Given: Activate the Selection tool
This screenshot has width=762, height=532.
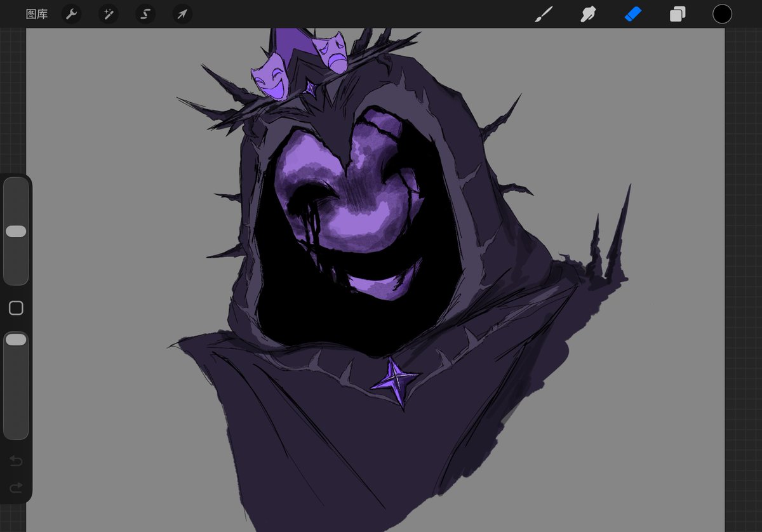Looking at the screenshot, I should pyautogui.click(x=145, y=14).
